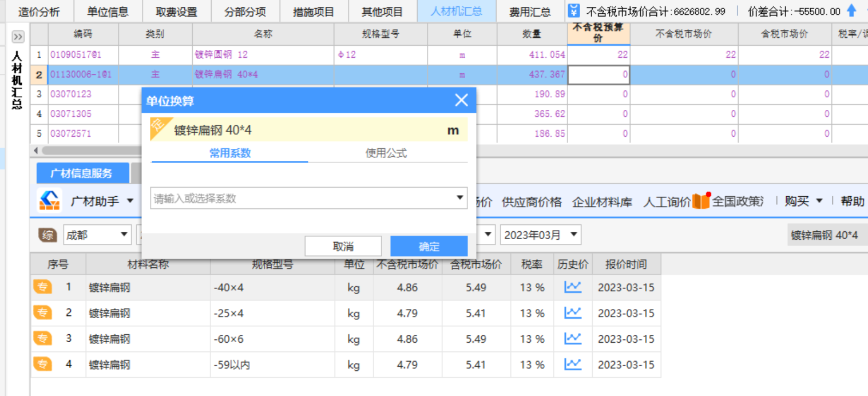This screenshot has width=868, height=396.
Task: Open the 措施项目 tab
Action: pyautogui.click(x=314, y=11)
